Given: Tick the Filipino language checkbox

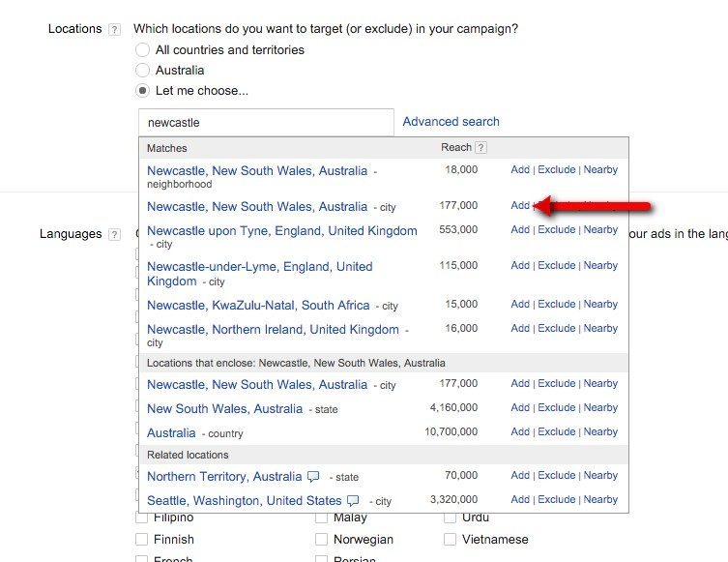Looking at the screenshot, I should coord(141,518).
